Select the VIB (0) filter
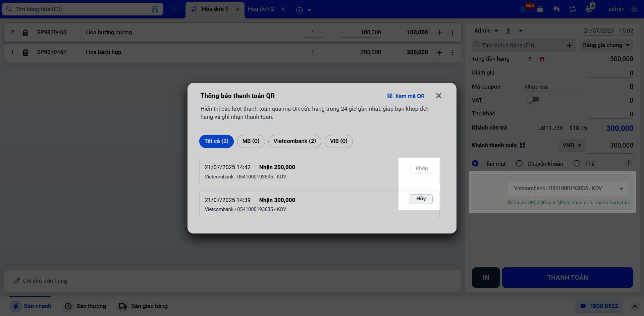This screenshot has height=316, width=644. [x=339, y=141]
